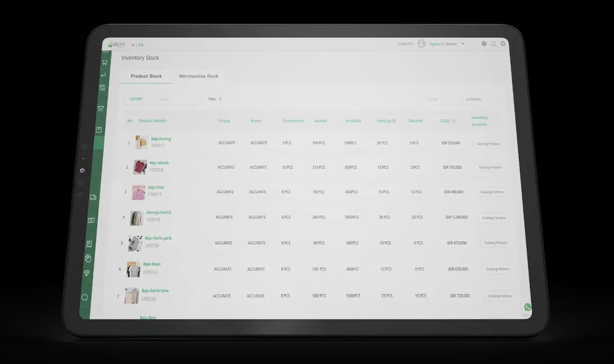Click Gudang Pertama button for Kemeja Netral

click(x=494, y=218)
